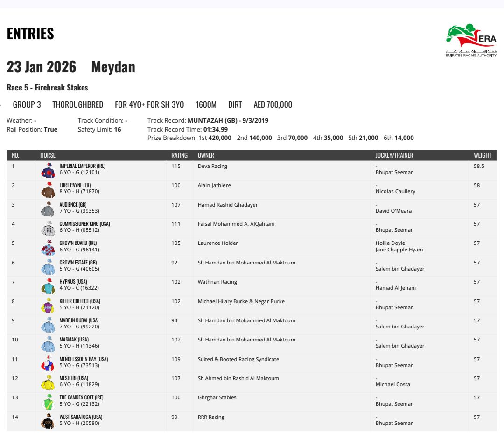The image size is (504, 438).
Task: Click Hypnus's silks icon
Action: click(48, 286)
